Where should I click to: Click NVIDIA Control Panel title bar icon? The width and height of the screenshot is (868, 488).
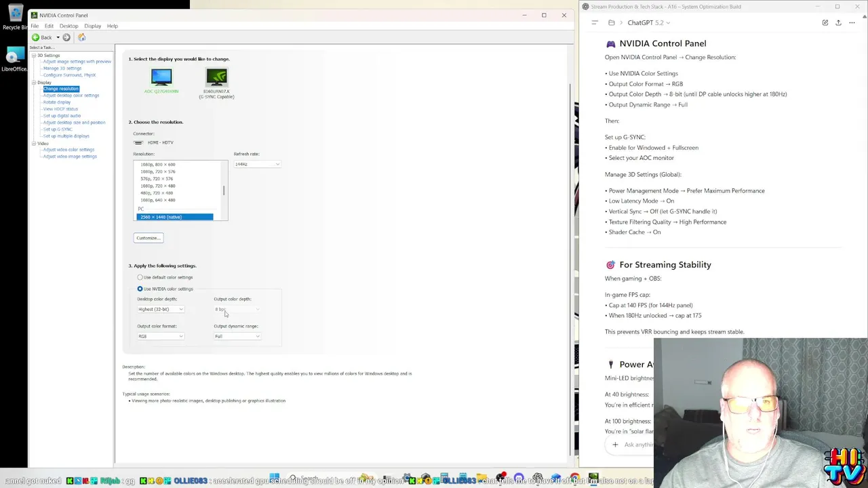35,15
